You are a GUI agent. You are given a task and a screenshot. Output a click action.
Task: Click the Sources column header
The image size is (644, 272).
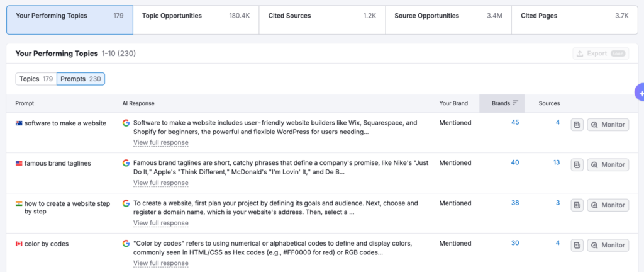[549, 103]
